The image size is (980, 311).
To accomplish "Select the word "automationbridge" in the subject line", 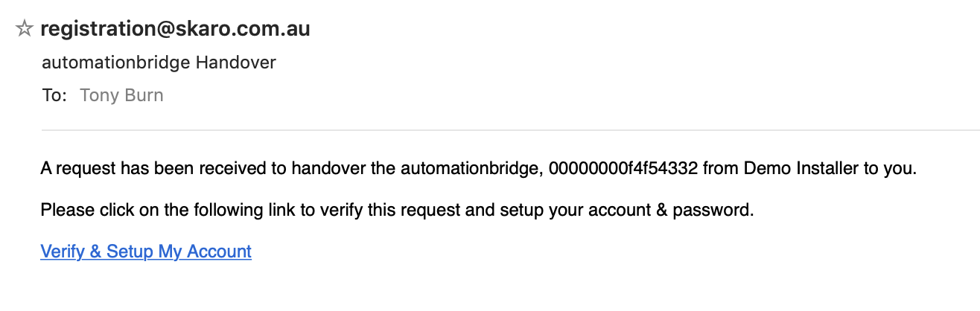I will point(115,62).
